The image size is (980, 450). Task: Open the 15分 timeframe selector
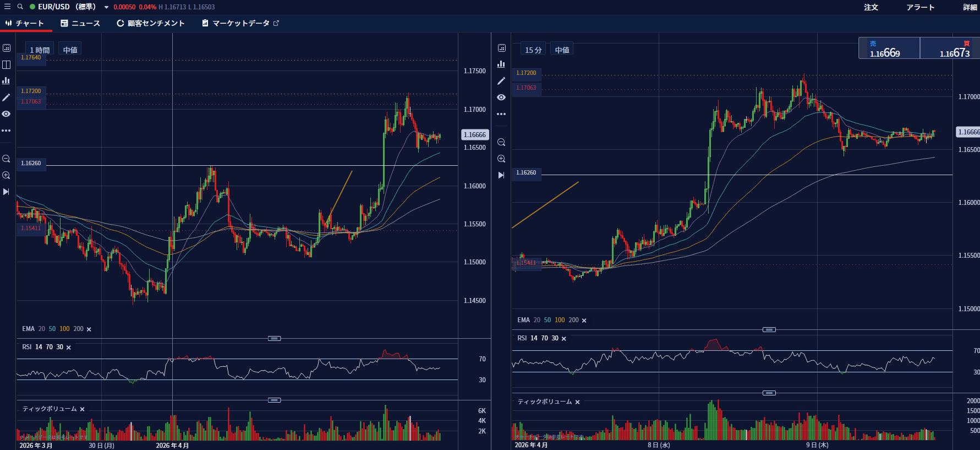click(x=533, y=50)
